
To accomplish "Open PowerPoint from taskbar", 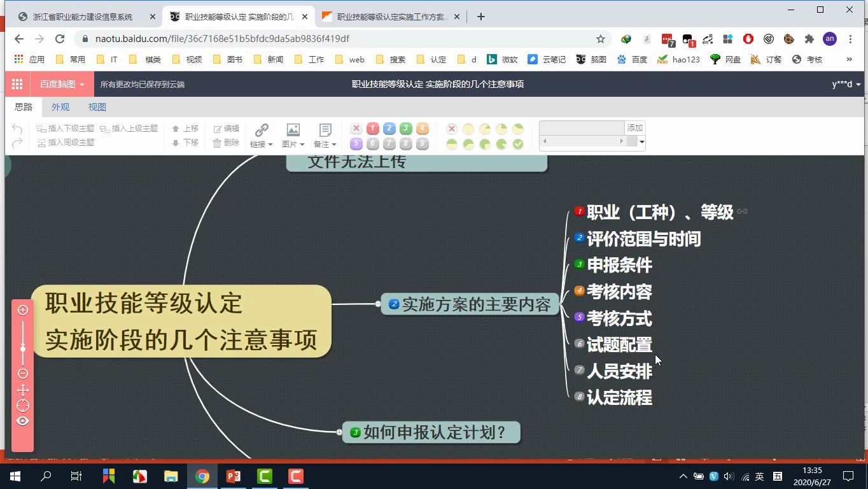I will [233, 476].
